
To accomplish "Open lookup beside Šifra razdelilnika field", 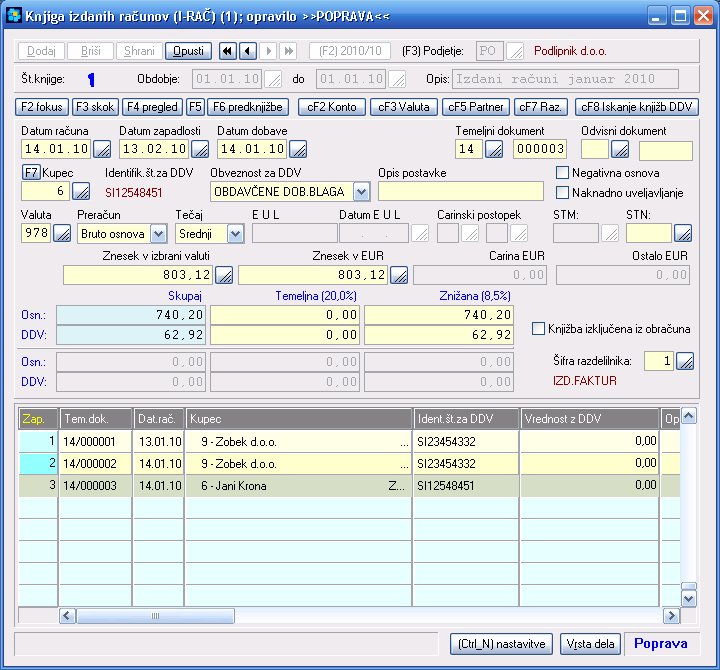I will [685, 361].
